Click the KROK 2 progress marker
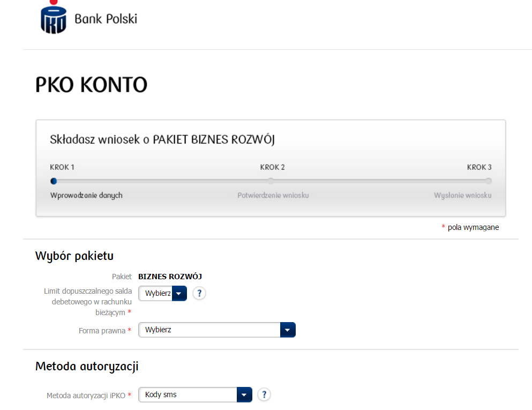This screenshot has width=532, height=410. pos(271,181)
